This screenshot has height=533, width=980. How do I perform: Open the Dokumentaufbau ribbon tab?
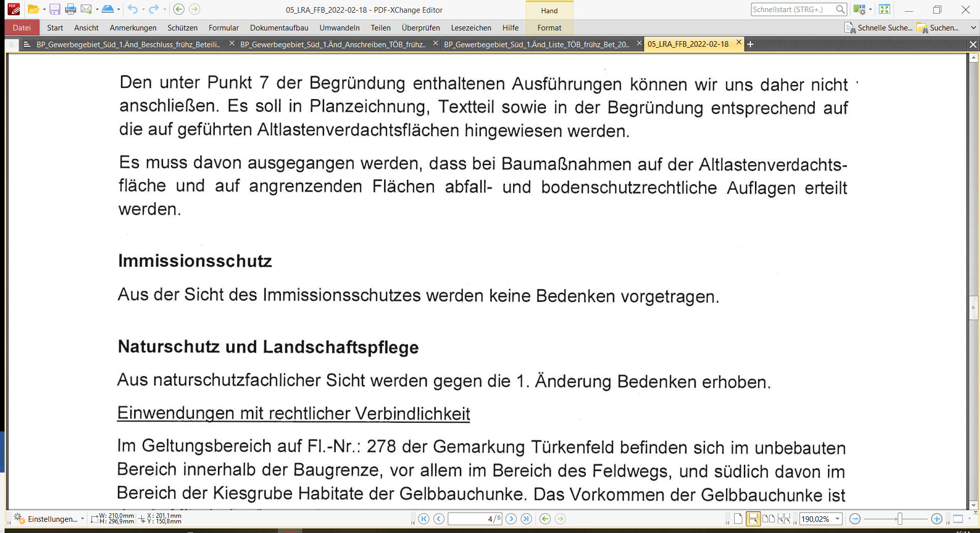pos(279,28)
